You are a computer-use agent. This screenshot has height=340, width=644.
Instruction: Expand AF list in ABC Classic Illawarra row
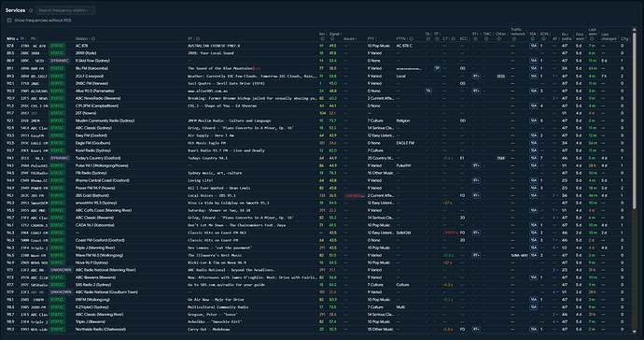tap(555, 218)
